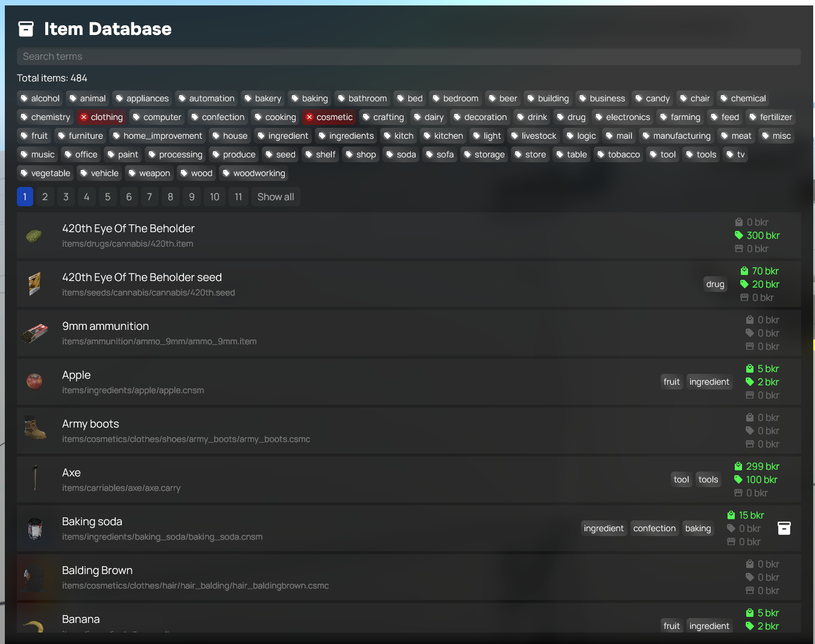The height and width of the screenshot is (644, 815).
Task: Filter by the farming tag
Action: click(x=680, y=117)
